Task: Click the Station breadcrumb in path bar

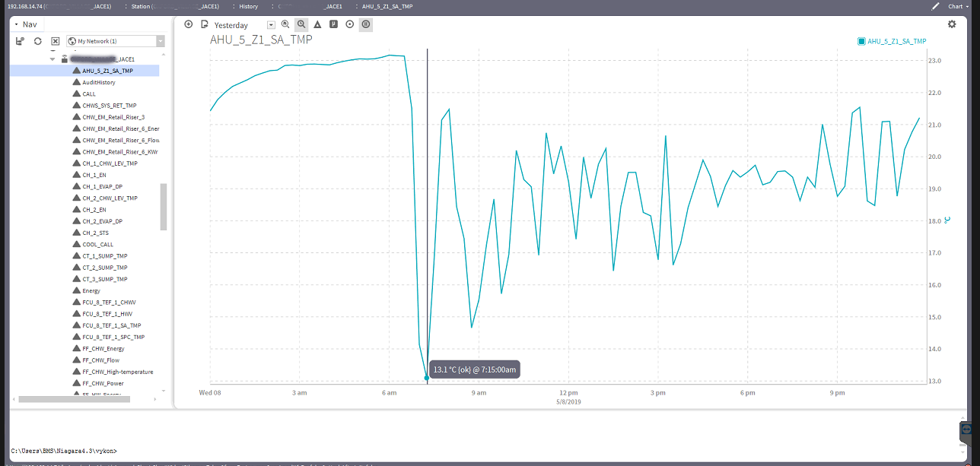Action: click(176, 6)
